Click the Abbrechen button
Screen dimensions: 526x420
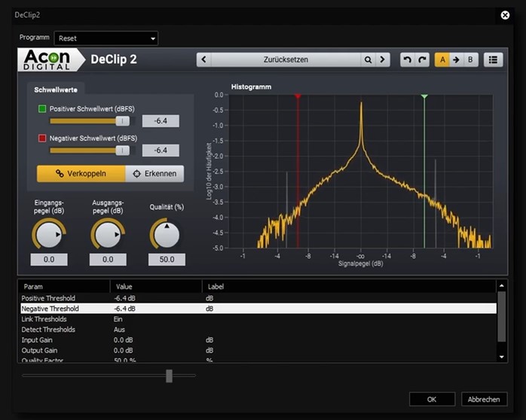pos(484,399)
